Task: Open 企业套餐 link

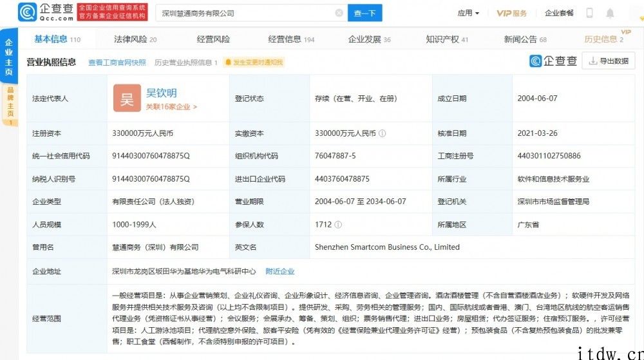Action: (x=559, y=13)
